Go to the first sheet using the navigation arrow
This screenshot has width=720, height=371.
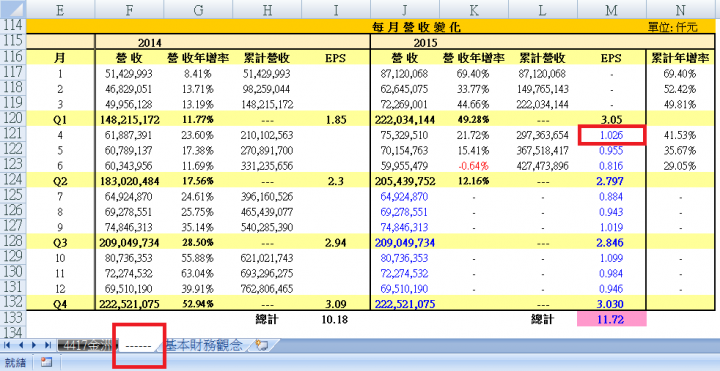(x=8, y=345)
